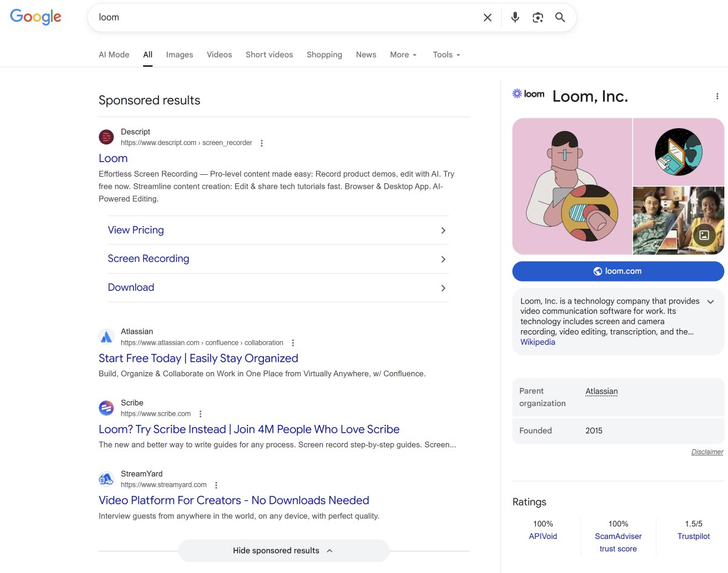The image size is (728, 573).
Task: Switch to the News tab
Action: tap(366, 55)
